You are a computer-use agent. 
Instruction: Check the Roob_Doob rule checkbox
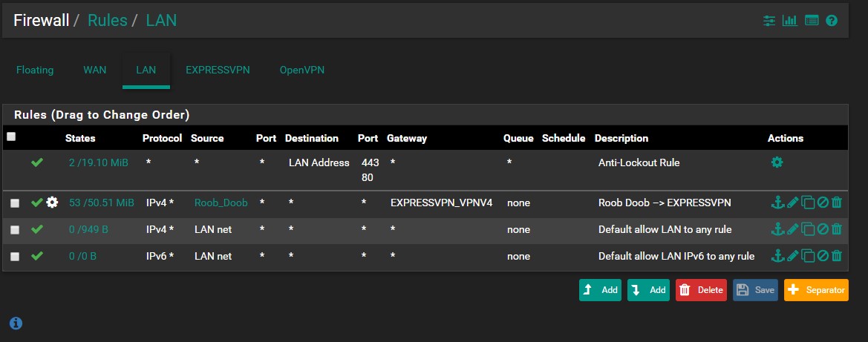[15, 203]
